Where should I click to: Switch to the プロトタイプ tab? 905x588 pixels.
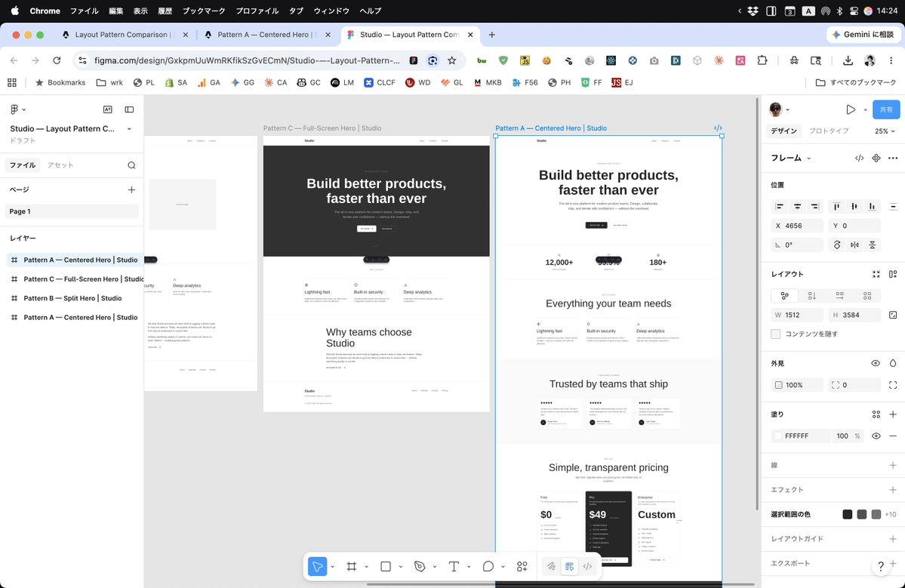click(829, 131)
